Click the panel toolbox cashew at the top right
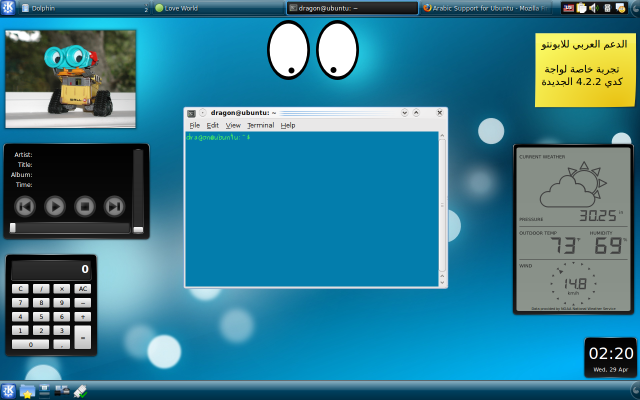This screenshot has width=640, height=400. [636, 8]
